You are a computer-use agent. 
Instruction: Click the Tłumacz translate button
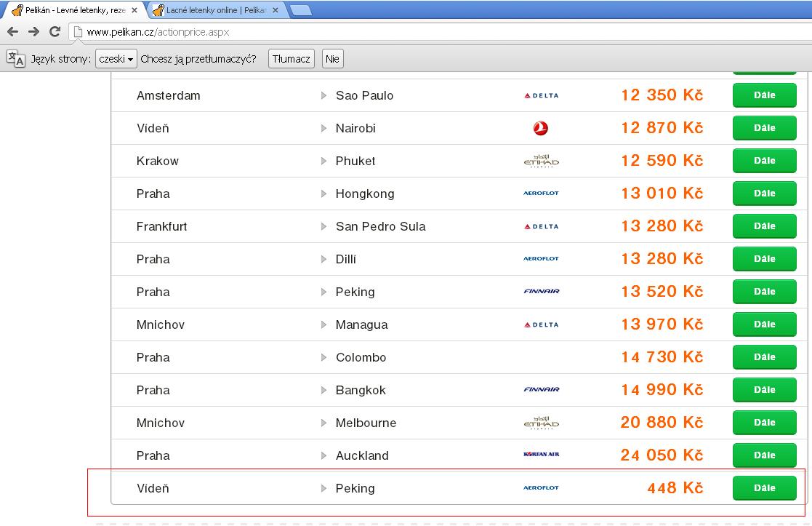point(292,58)
